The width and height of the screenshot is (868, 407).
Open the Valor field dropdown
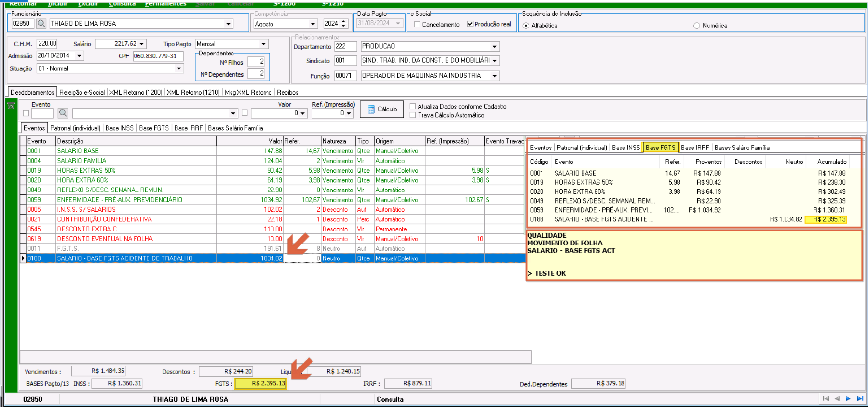coord(303,113)
